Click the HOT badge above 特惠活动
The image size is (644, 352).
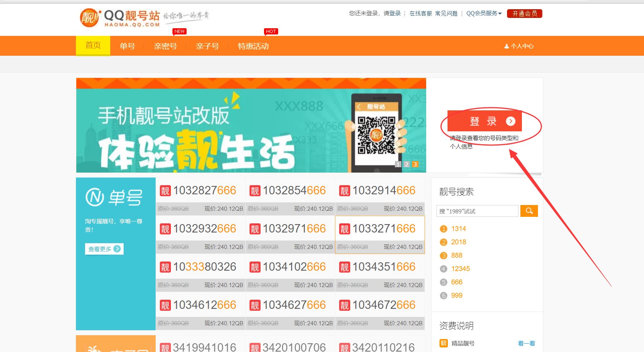tap(271, 31)
